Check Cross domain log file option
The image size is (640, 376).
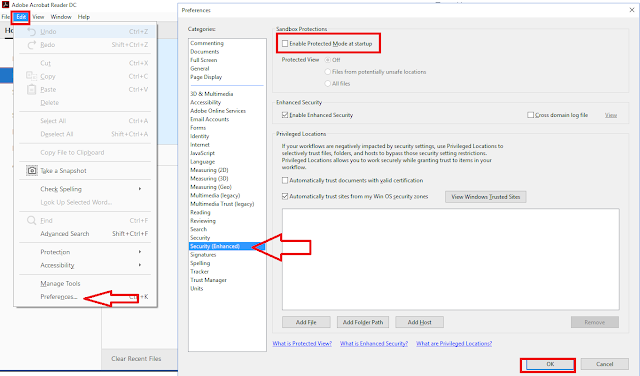pos(530,115)
